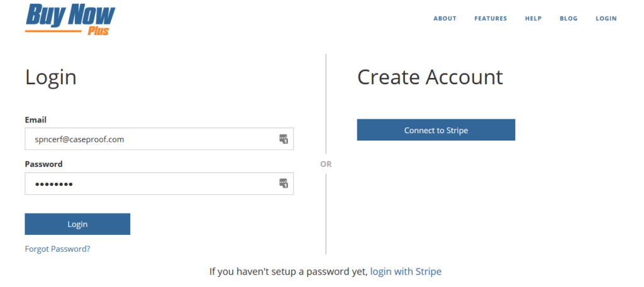Go to Features in the top navigation
Screen dimensions: 644x287
[491, 19]
